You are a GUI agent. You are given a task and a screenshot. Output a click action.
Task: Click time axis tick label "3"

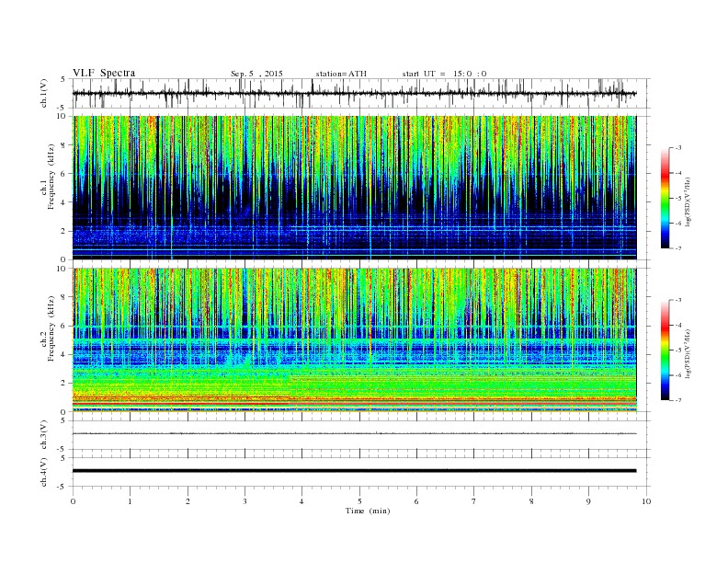(x=245, y=501)
